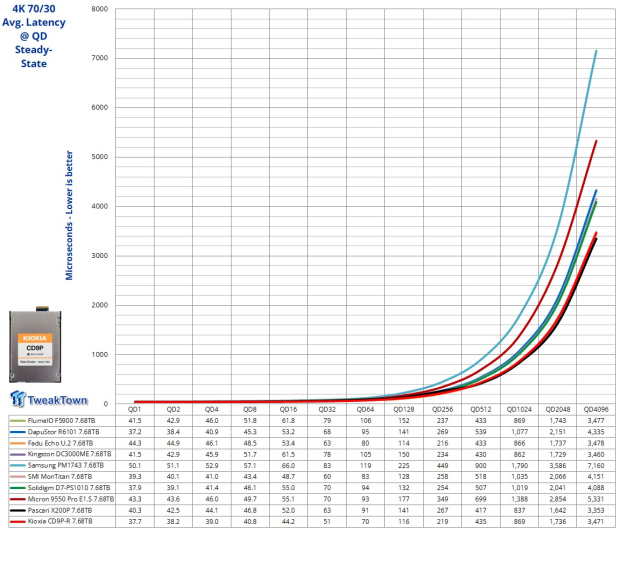Click DapuStor R6101 QD4096 value '4,335'
Image resolution: width=620 pixels, height=568 pixels.
pos(596,432)
